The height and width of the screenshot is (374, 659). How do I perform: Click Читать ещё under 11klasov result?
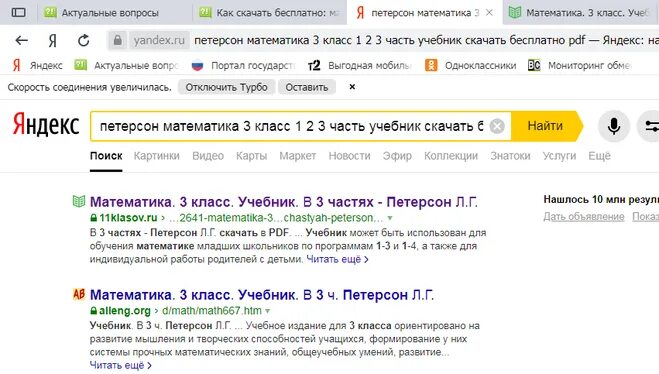coord(337,259)
